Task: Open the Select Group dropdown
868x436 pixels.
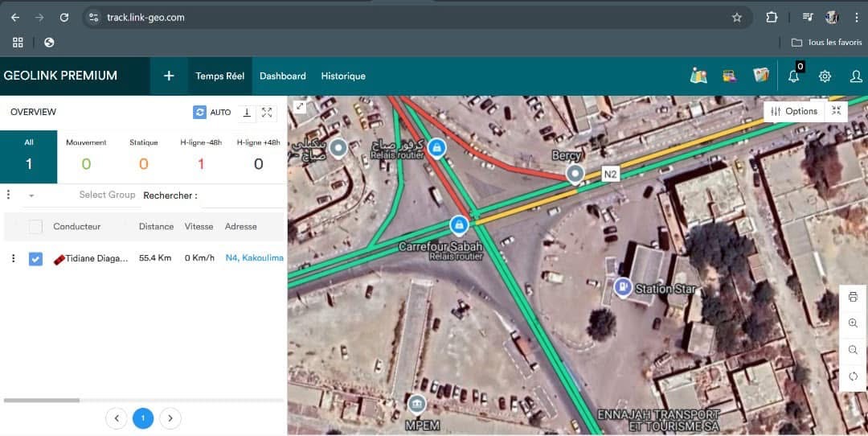Action: [x=81, y=195]
